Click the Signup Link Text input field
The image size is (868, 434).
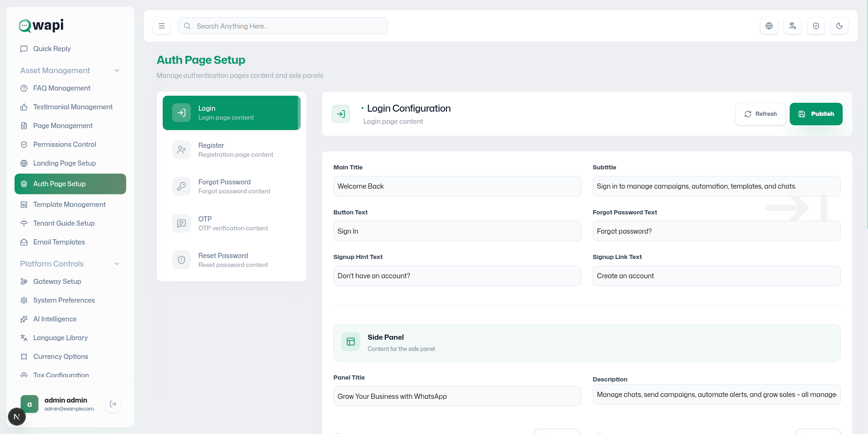click(x=717, y=276)
